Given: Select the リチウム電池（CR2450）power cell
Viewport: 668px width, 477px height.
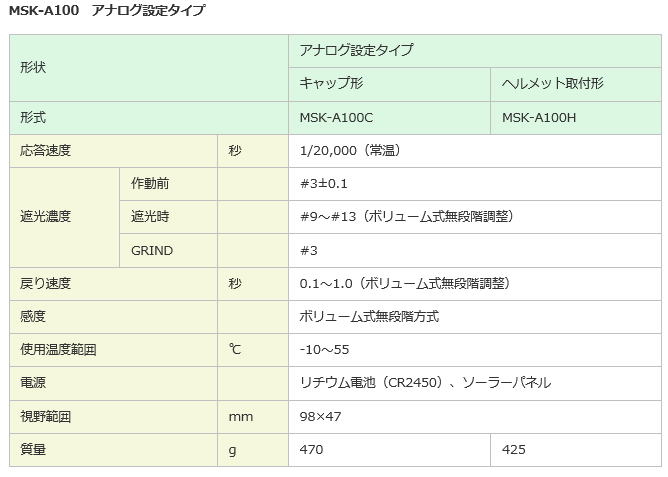Looking at the screenshot, I should [475, 383].
